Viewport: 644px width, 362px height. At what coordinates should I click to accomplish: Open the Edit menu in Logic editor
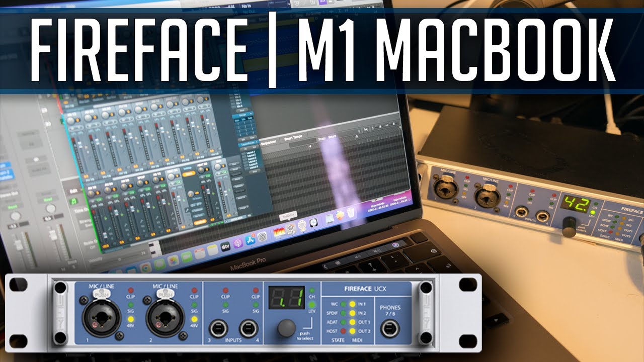[x=73, y=191]
